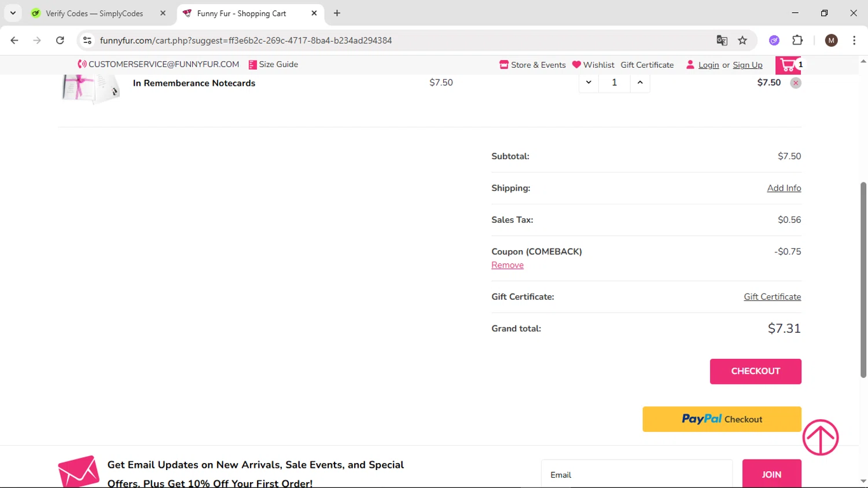This screenshot has height=488, width=868.
Task: Go forward in browser history
Action: (37, 41)
